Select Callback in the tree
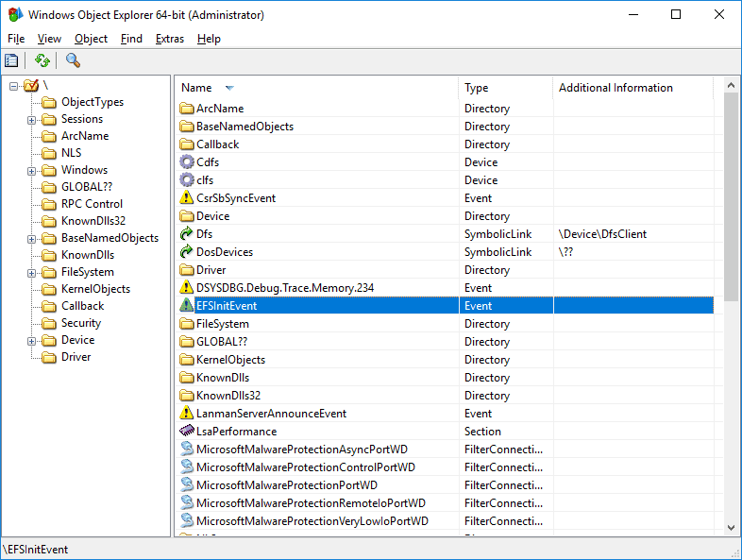 (x=83, y=306)
